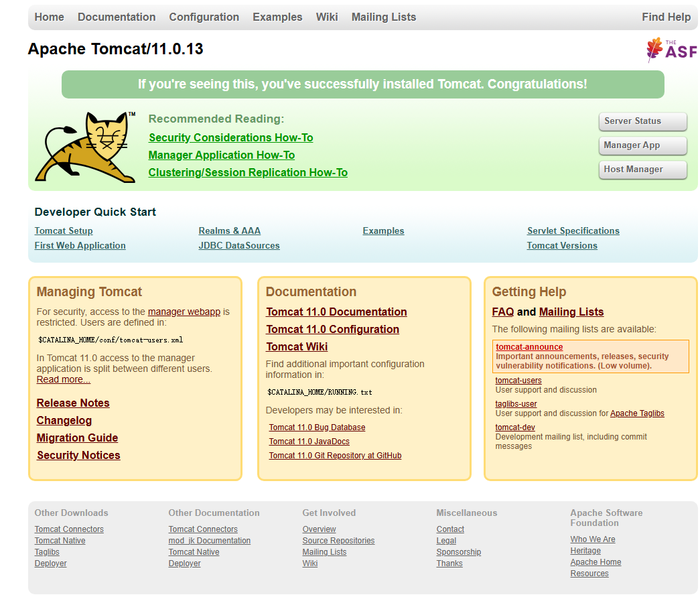Open Tomcat Connectors under Other Documentation
This screenshot has height=597, width=700.
click(x=203, y=529)
